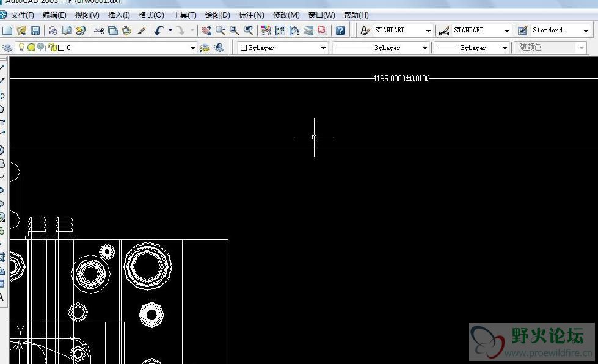Expand the Undo history dropdown arrow
Screen dimensions: 598x364
[170, 30]
